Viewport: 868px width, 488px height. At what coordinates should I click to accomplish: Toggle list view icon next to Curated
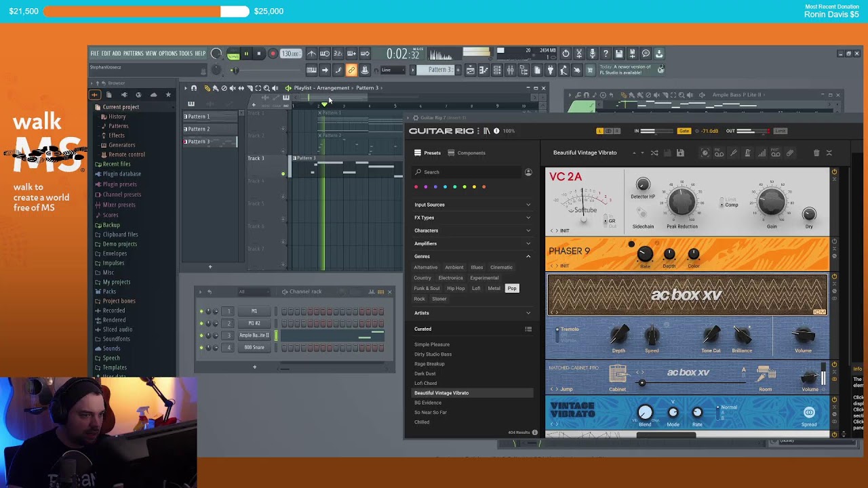click(x=528, y=329)
